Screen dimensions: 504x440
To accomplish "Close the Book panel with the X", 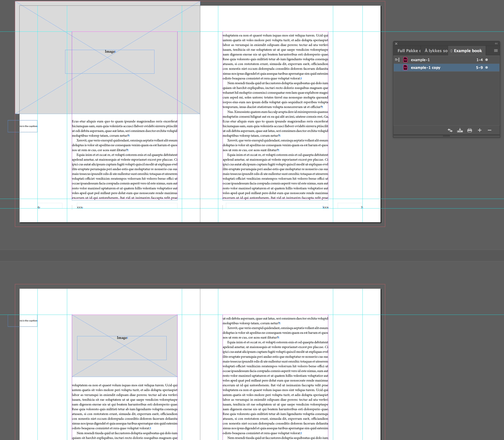I will click(x=396, y=44).
